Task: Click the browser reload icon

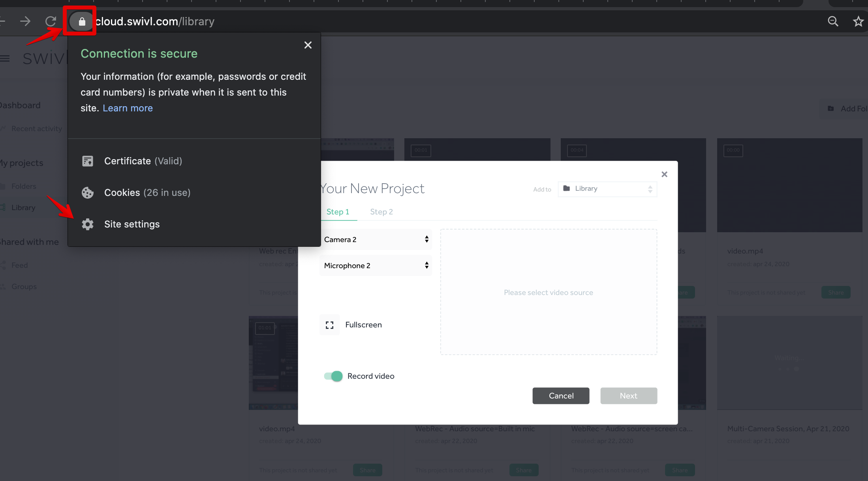Action: [51, 21]
